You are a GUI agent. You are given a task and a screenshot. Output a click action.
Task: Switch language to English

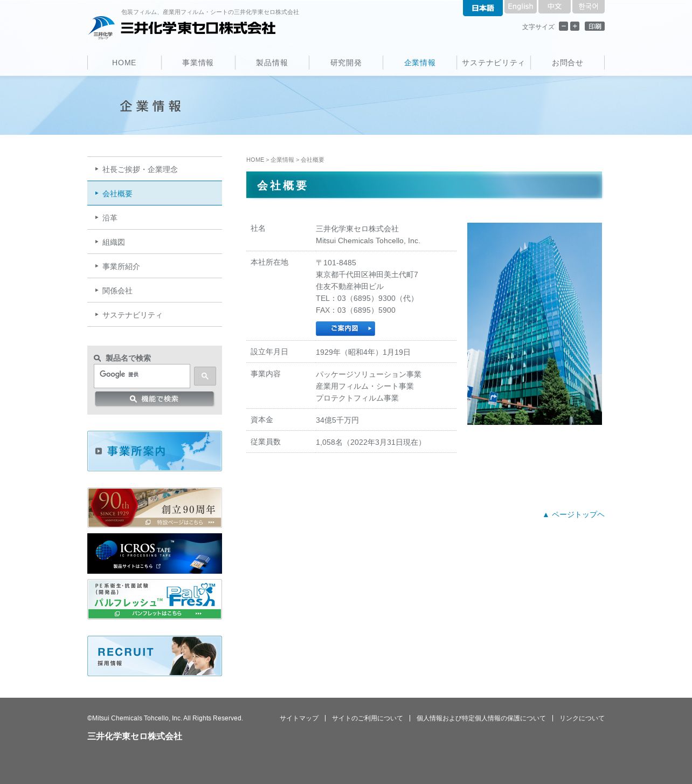coord(521,6)
